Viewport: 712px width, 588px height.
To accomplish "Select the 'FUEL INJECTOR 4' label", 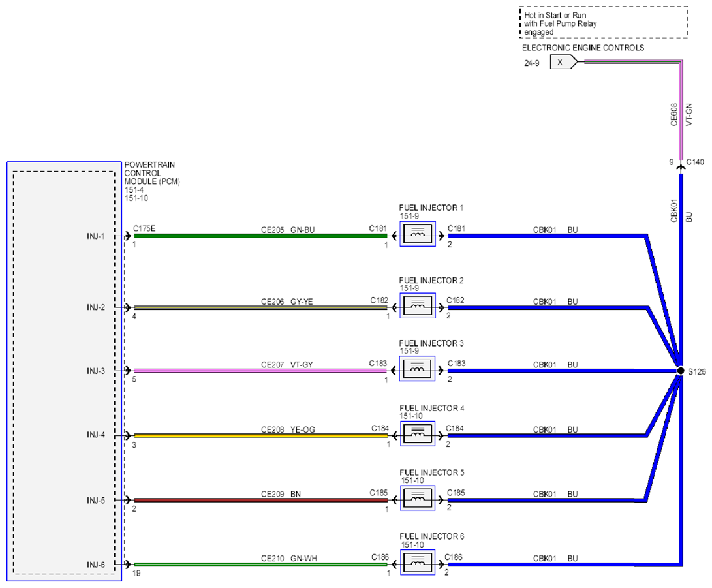I will [x=431, y=408].
